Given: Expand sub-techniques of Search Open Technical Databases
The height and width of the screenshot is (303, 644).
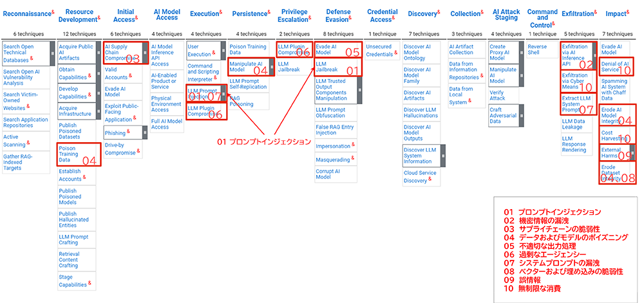Looking at the screenshot, I should [52, 53].
